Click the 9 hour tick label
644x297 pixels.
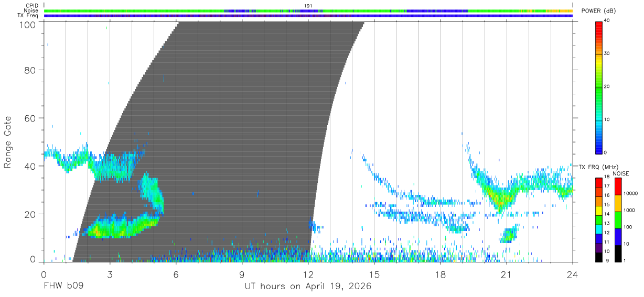[242, 274]
